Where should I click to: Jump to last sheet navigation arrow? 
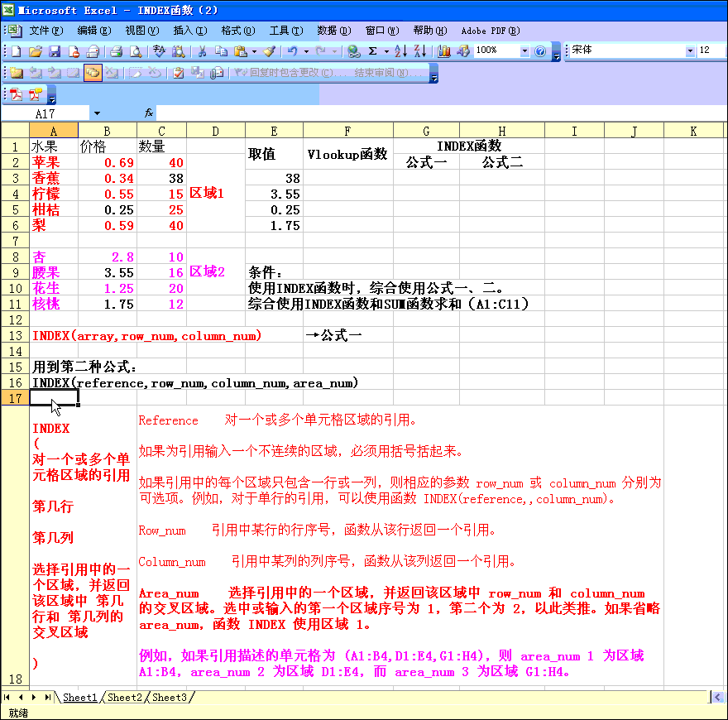pos(47,698)
